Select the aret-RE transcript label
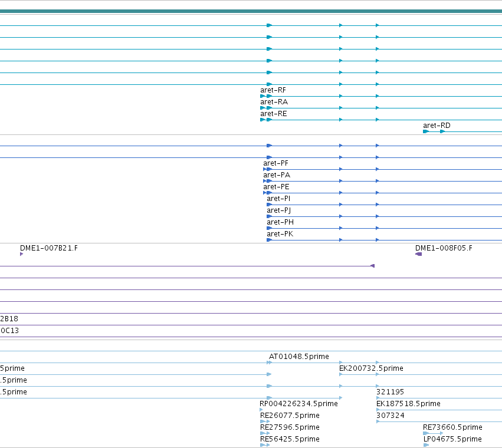The width and height of the screenshot is (502, 448). coord(273,114)
